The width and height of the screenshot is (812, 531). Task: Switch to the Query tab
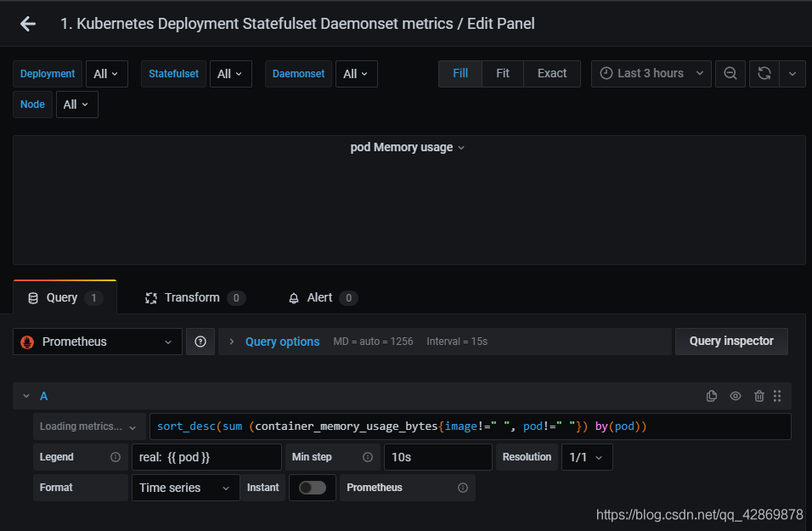[x=65, y=298]
